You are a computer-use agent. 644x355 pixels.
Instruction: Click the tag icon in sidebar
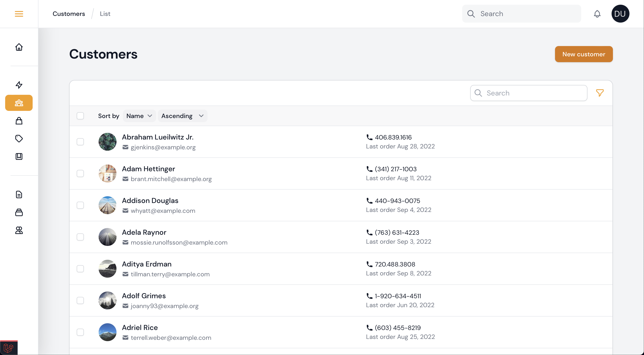click(19, 139)
